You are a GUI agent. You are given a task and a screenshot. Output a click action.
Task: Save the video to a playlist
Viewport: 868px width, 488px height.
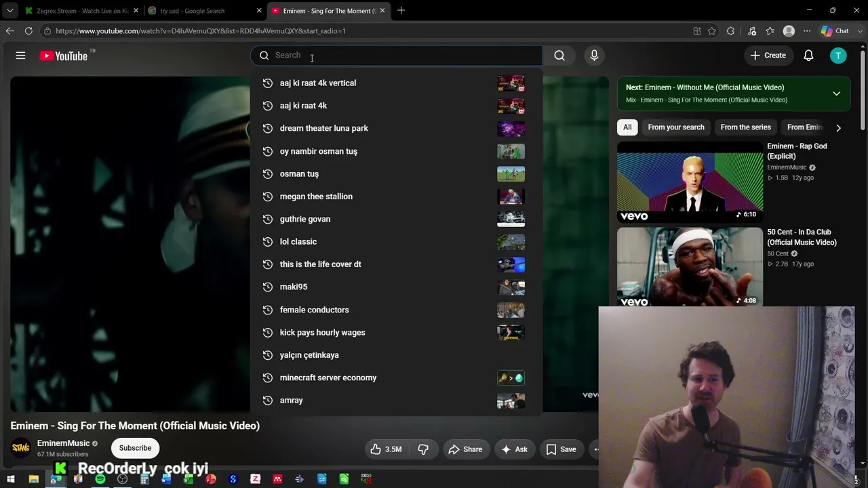[x=561, y=449]
